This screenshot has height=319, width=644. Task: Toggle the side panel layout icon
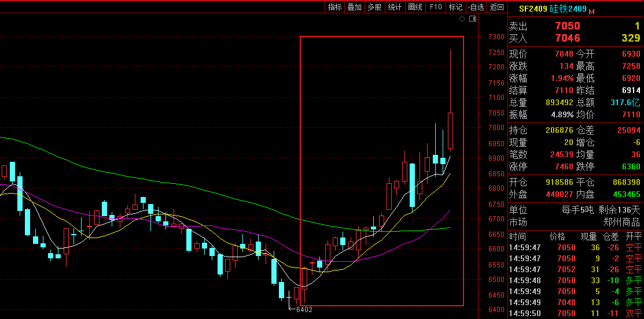point(472,19)
